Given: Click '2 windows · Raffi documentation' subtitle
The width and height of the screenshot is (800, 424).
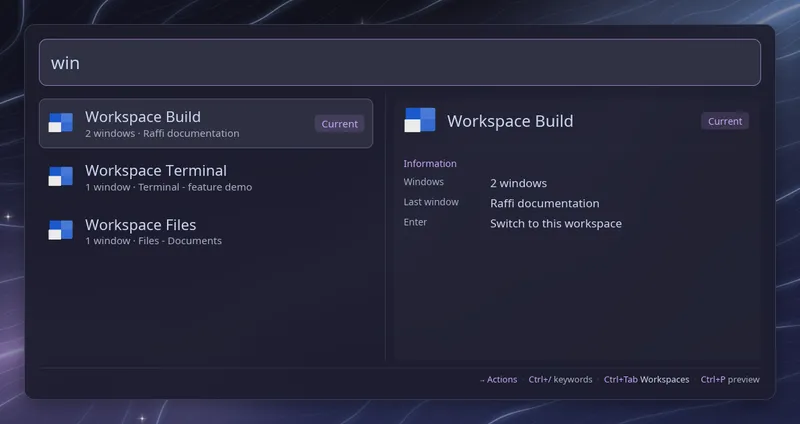Looking at the screenshot, I should tap(162, 134).
